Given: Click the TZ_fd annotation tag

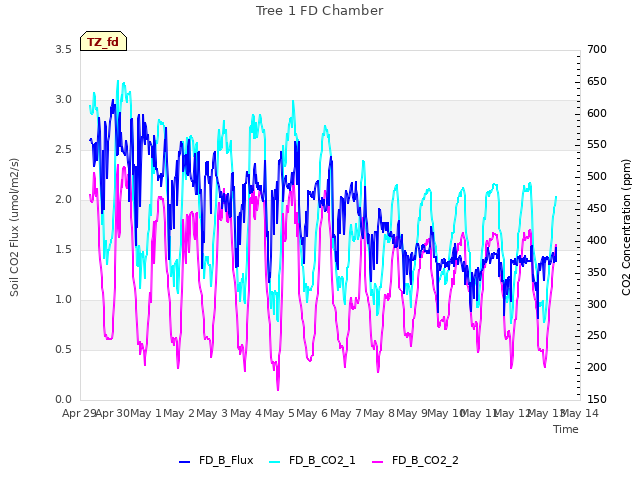Looking at the screenshot, I should [103, 41].
